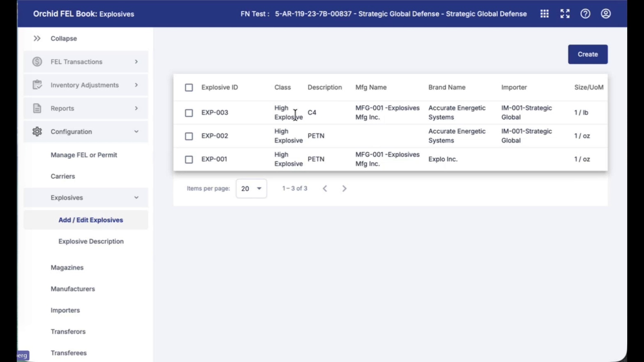Click the FEL Transactions dollar icon
The image size is (644, 362).
point(37,62)
